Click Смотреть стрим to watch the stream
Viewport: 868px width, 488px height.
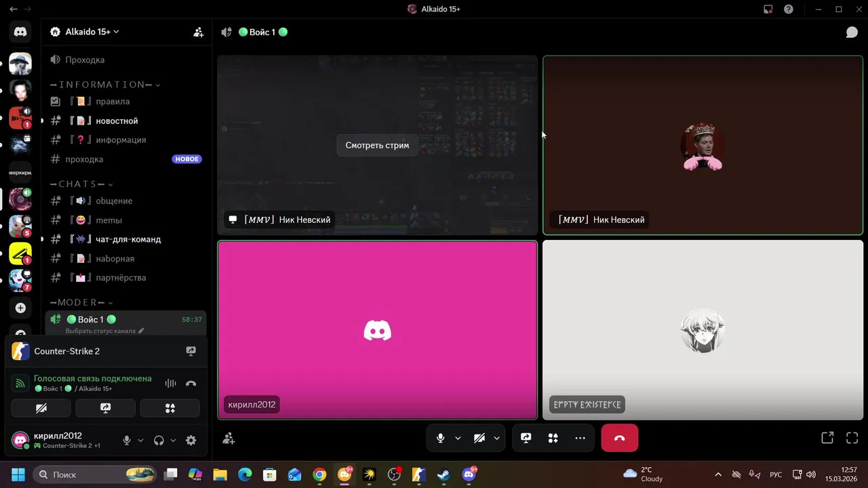pyautogui.click(x=377, y=145)
